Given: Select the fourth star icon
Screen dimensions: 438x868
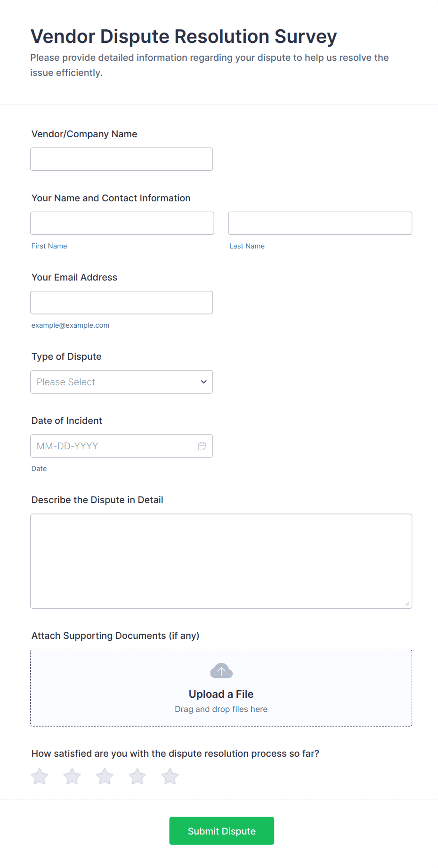Looking at the screenshot, I should pos(137,776).
